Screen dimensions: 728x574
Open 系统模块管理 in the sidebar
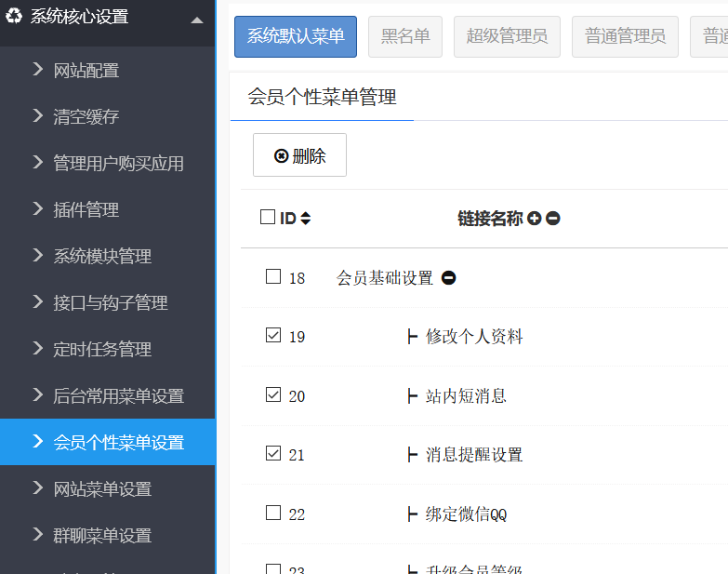(102, 257)
